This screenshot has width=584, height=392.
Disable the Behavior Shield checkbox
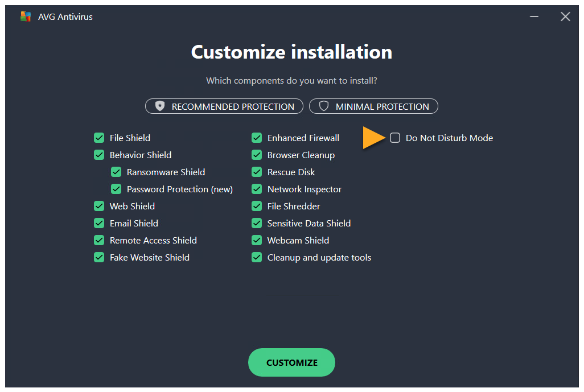(x=99, y=155)
